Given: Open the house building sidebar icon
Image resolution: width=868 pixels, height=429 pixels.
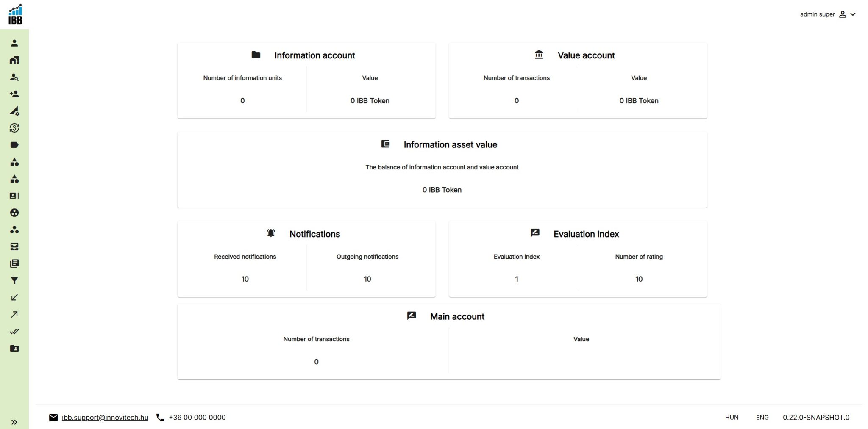Looking at the screenshot, I should (14, 60).
